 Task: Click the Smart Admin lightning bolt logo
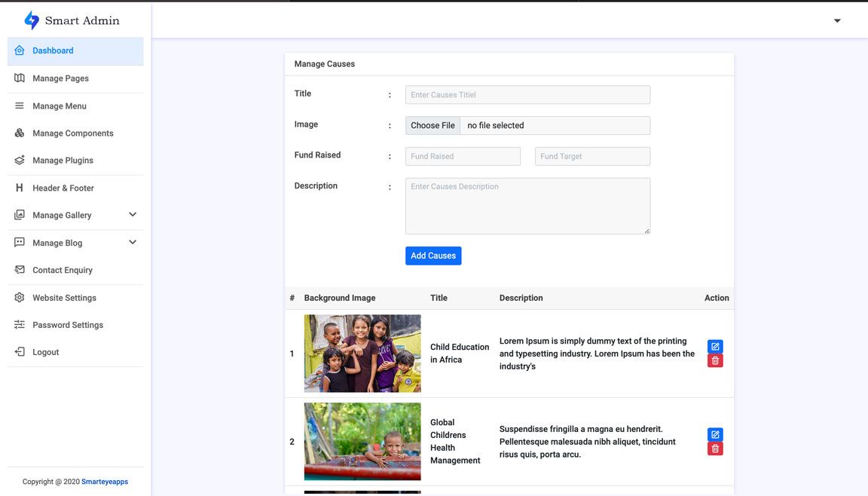click(x=32, y=20)
